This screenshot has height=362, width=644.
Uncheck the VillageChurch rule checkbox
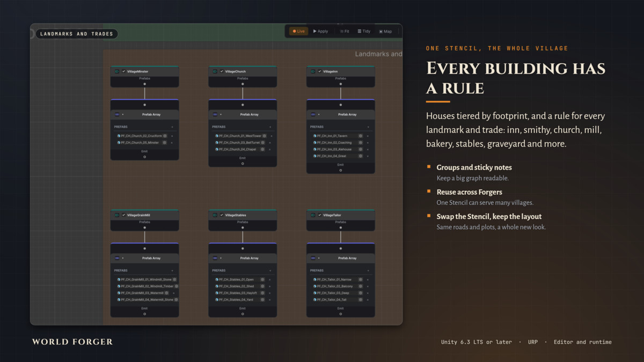pos(222,71)
